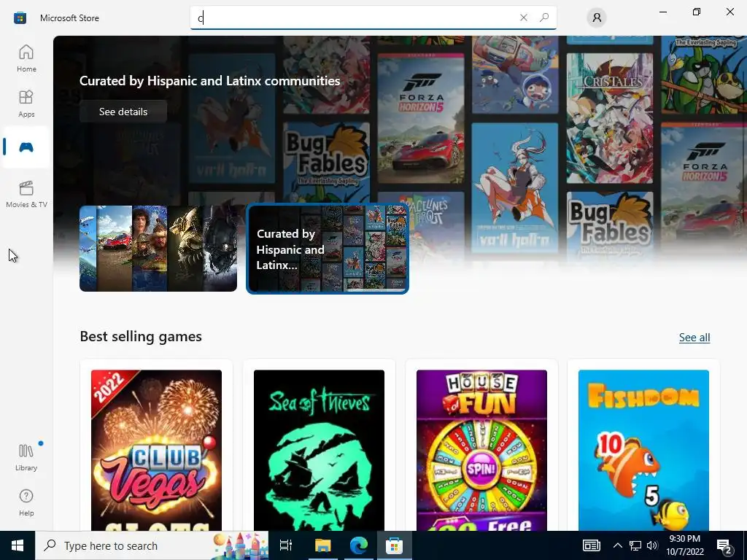Open the user account profile icon

597,18
